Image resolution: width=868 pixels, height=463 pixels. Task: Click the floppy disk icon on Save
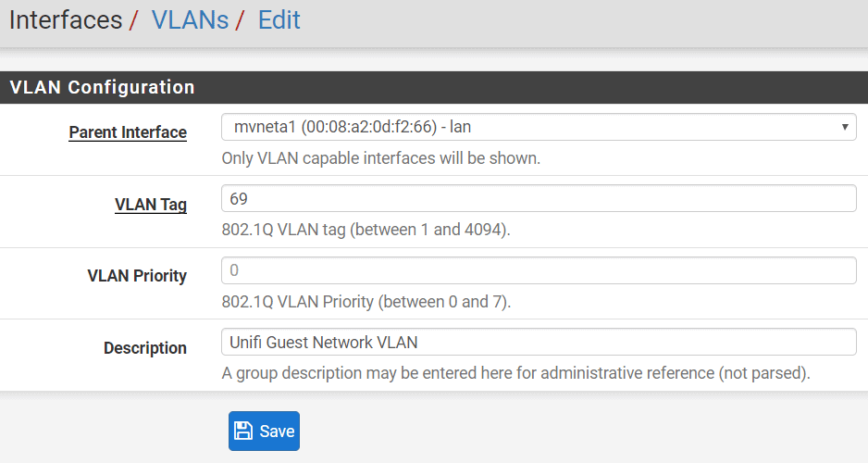point(243,431)
